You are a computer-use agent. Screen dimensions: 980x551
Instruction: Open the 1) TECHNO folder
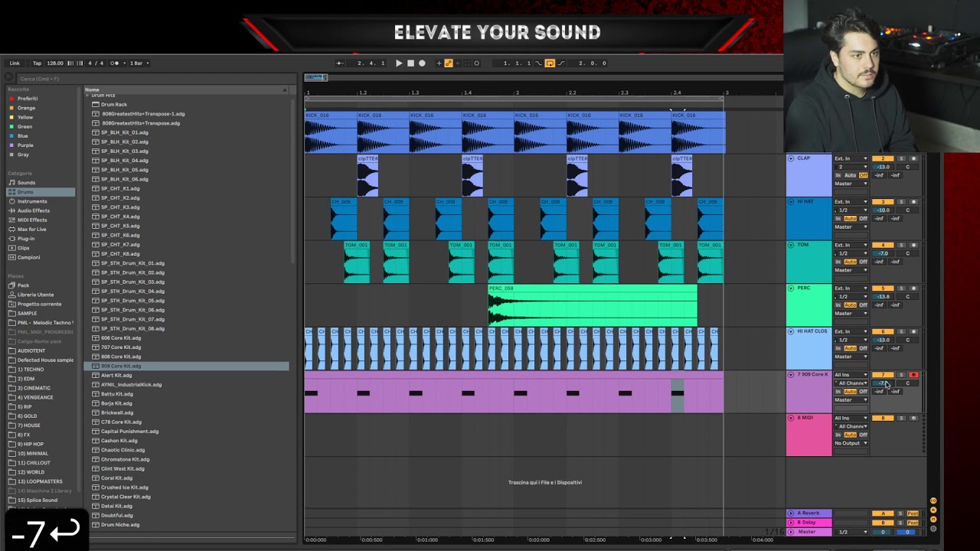[31, 369]
